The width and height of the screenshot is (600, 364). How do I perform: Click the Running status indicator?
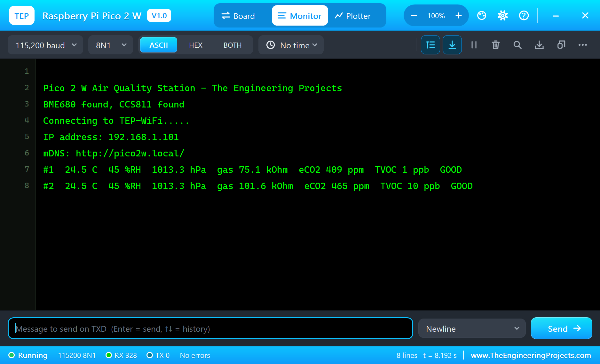[28, 355]
